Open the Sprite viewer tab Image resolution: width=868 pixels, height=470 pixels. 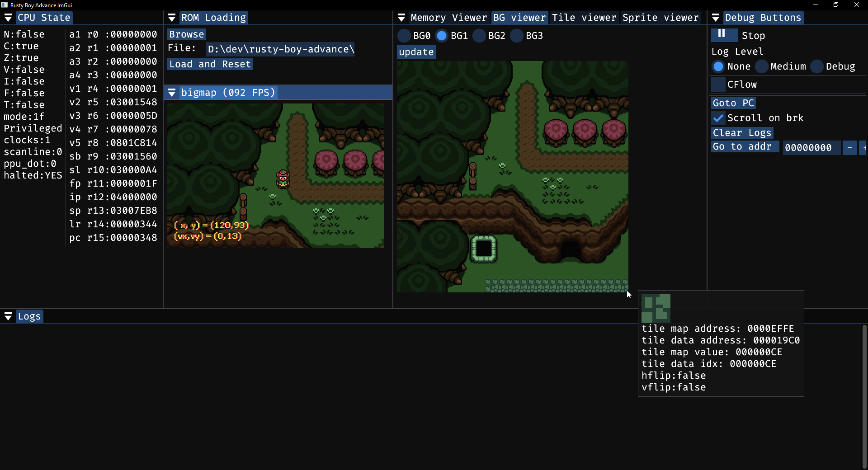coord(660,18)
